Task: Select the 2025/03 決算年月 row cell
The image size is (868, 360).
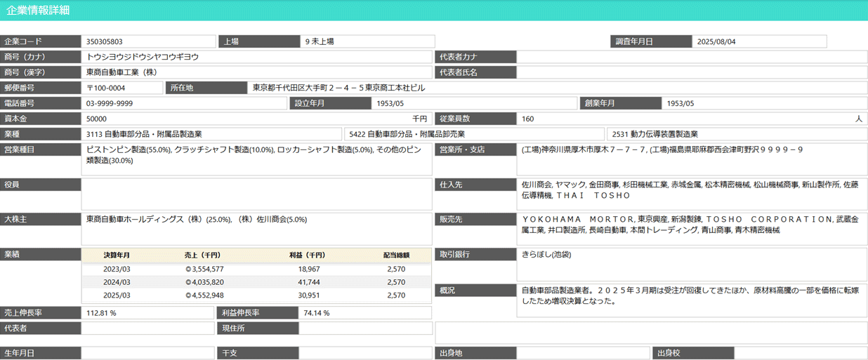Action: [x=117, y=295]
